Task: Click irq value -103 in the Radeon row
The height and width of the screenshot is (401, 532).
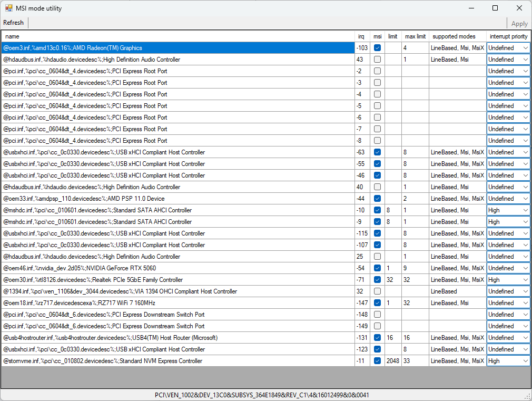Action: click(363, 48)
